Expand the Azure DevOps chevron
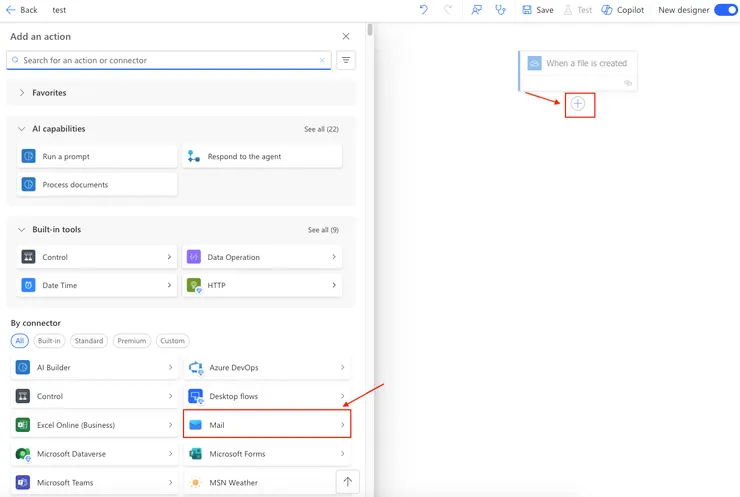 tap(343, 367)
